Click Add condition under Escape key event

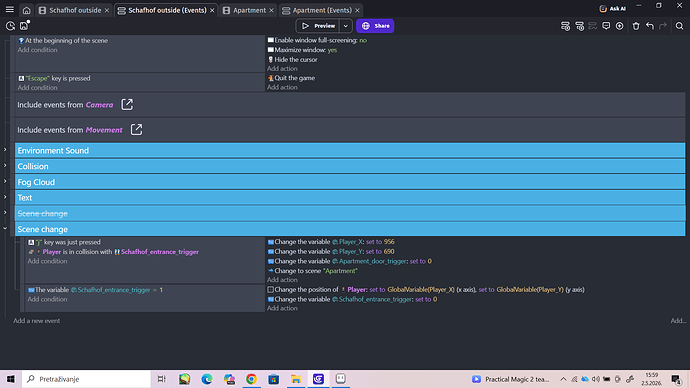click(37, 88)
